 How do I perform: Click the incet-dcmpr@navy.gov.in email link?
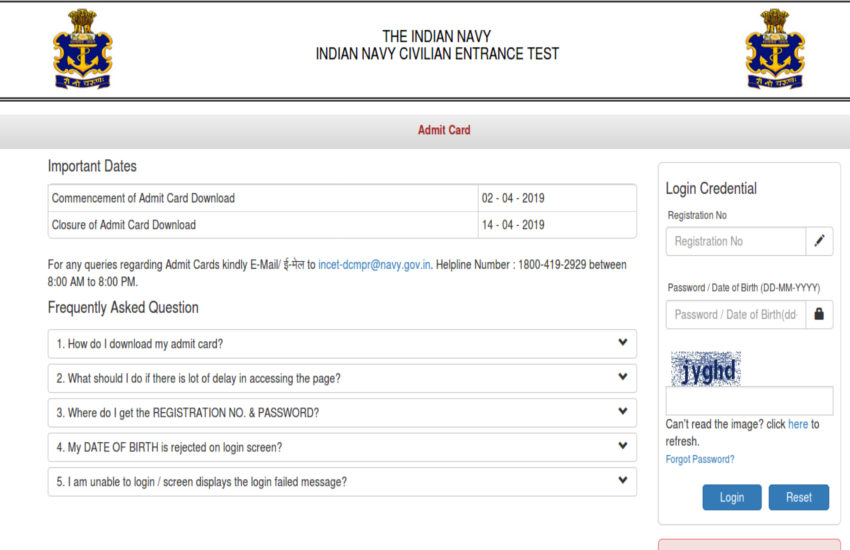point(374,265)
